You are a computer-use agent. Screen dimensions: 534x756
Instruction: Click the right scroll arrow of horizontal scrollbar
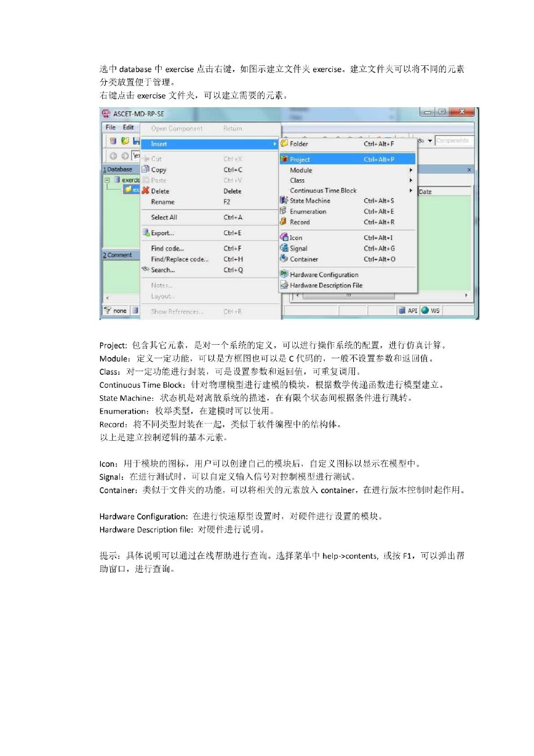[466, 295]
